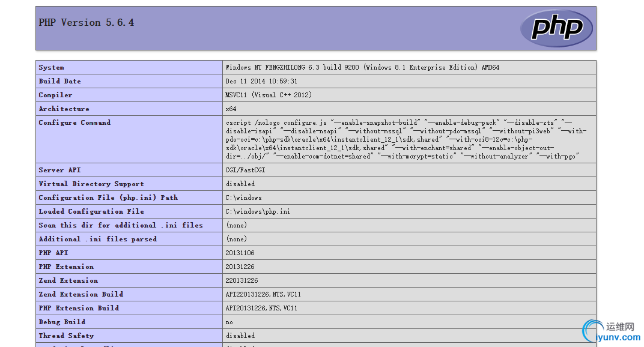Image resolution: width=644 pixels, height=347 pixels.
Task: Click the PHP logo in the header
Action: 556,28
